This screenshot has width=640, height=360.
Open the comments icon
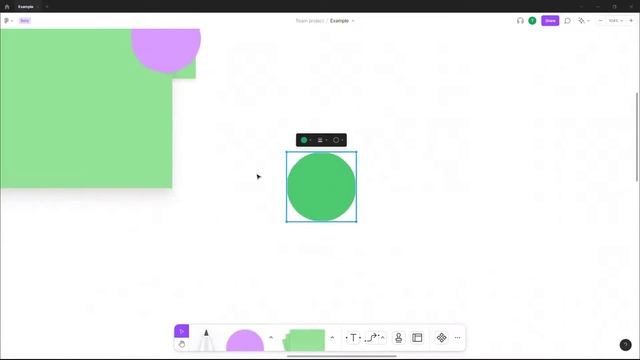pos(567,20)
